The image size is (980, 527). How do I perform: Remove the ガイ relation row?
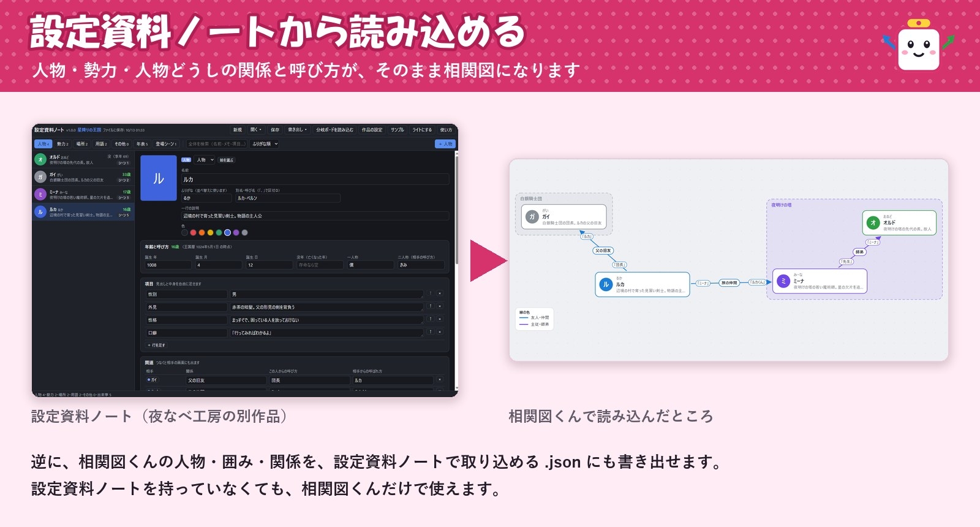tap(440, 380)
